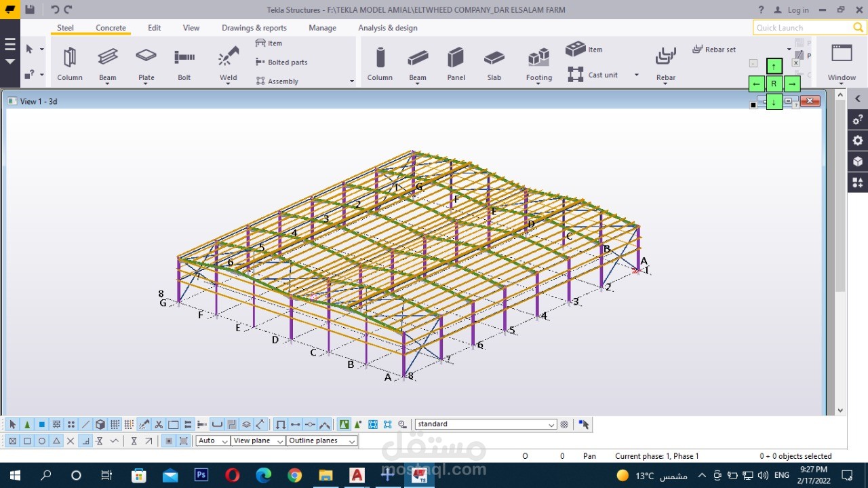This screenshot has width=868, height=488.
Task: Choose the concrete Slab tool
Action: pos(494,62)
